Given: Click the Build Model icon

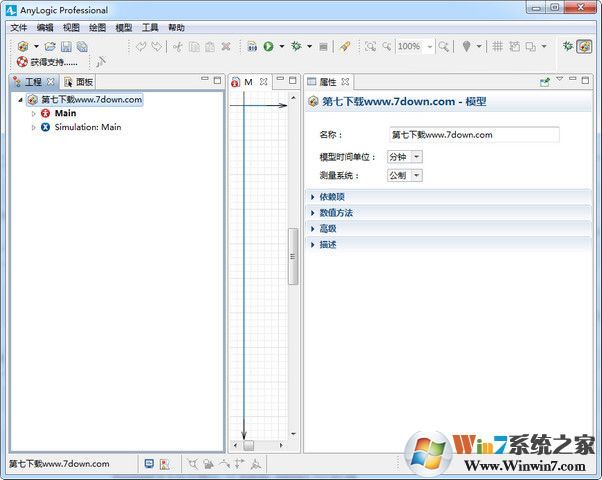Looking at the screenshot, I should (252, 46).
